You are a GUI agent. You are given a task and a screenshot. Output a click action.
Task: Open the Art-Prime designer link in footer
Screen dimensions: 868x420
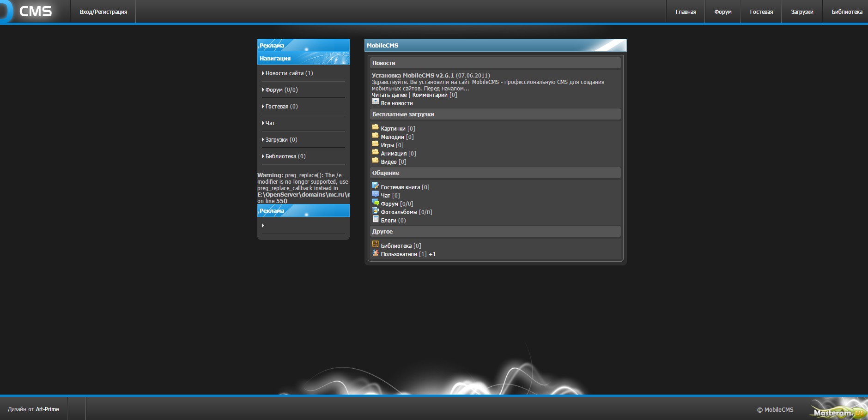tap(47, 409)
